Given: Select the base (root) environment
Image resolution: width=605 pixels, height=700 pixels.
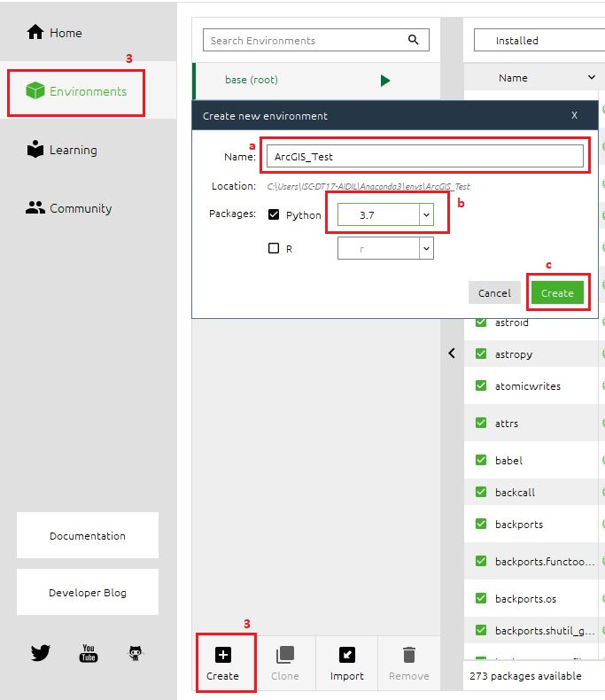Looking at the screenshot, I should [x=316, y=81].
